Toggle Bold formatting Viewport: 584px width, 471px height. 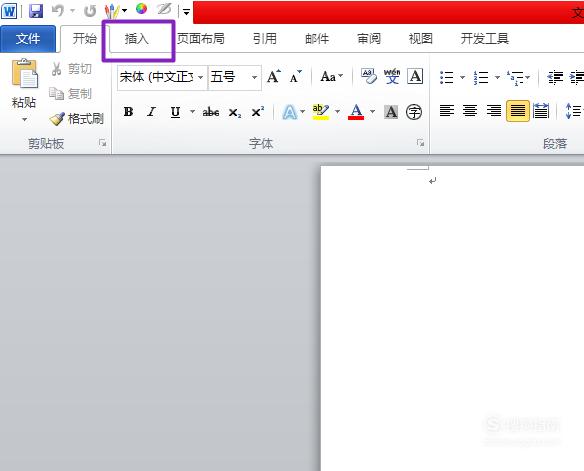(x=128, y=112)
